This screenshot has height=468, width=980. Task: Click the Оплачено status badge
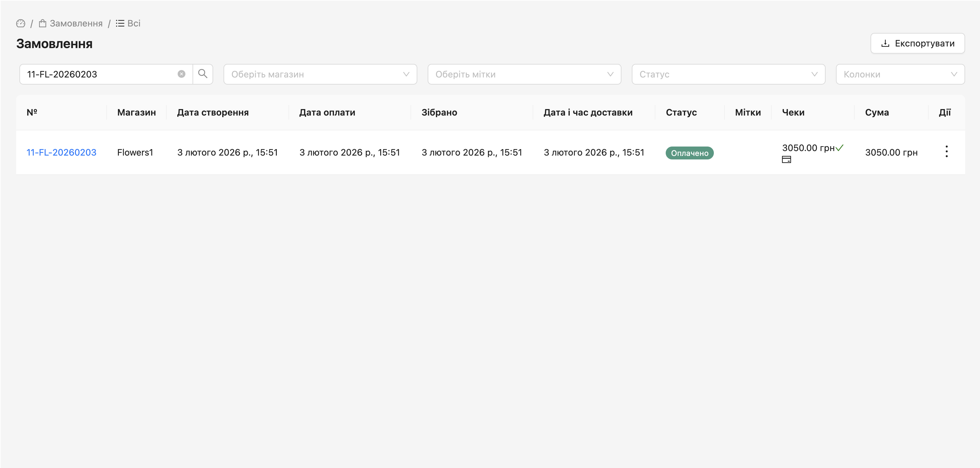pos(689,153)
